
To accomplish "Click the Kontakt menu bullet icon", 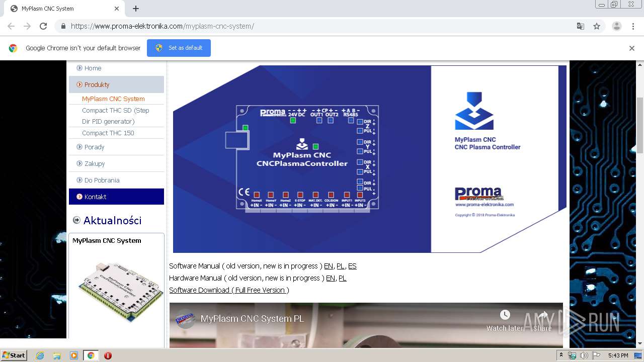I will tap(79, 197).
